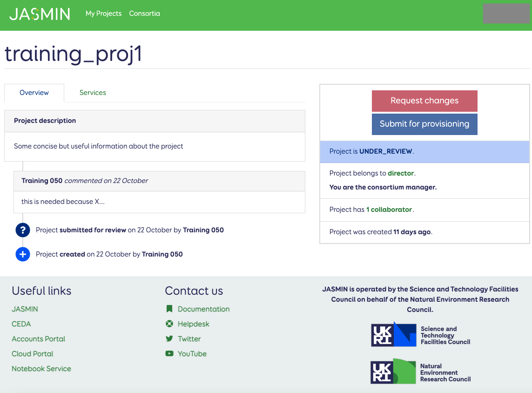The image size is (532, 393).
Task: Click the Science and Technology Facilities Council logo
Action: (x=420, y=335)
